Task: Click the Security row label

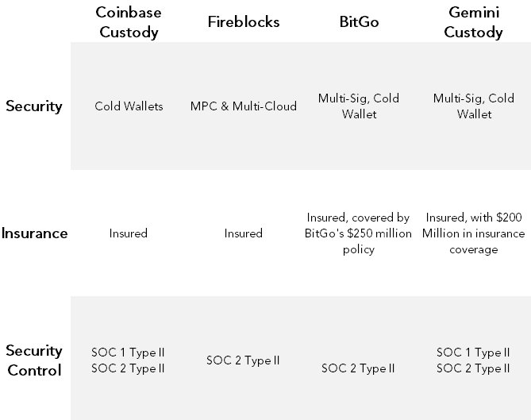Action: tap(33, 106)
